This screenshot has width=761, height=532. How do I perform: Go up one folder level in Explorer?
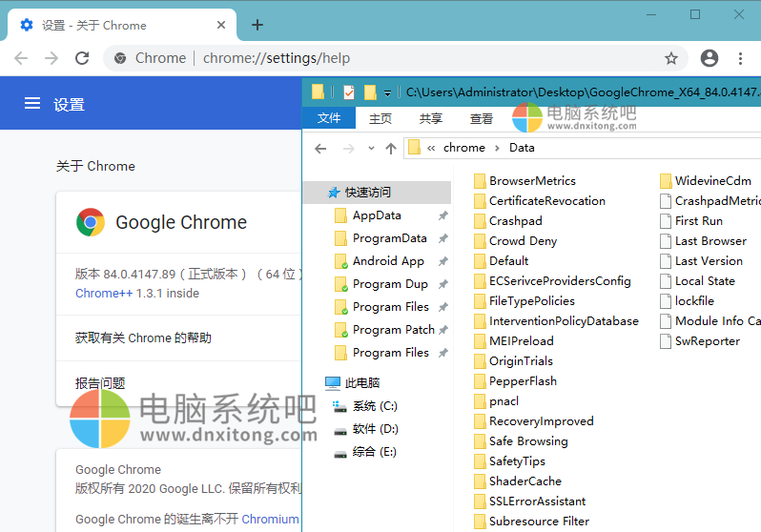[391, 149]
